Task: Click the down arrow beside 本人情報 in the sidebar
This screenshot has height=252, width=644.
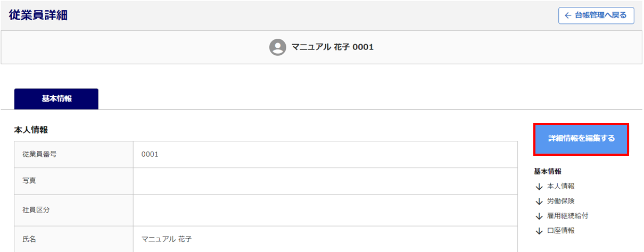Action: [539, 187]
